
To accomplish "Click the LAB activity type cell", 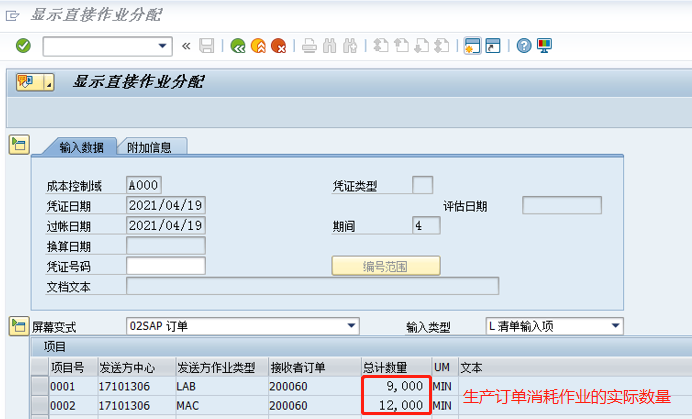I will [222, 386].
